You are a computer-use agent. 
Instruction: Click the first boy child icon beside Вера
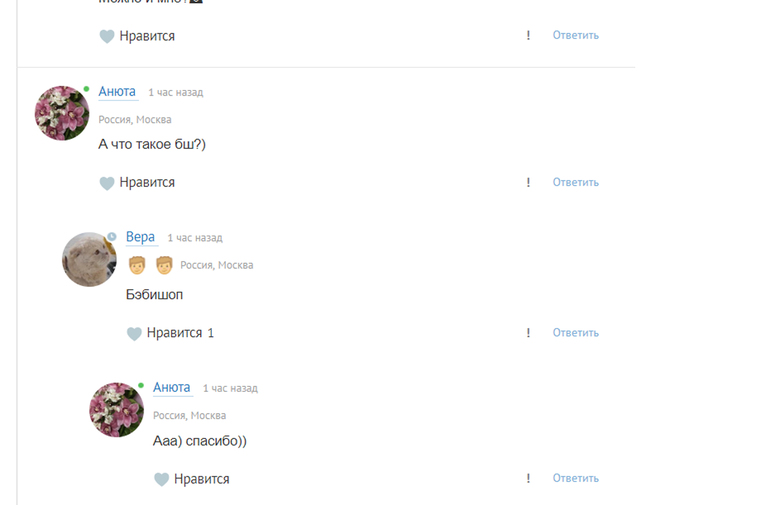137,265
